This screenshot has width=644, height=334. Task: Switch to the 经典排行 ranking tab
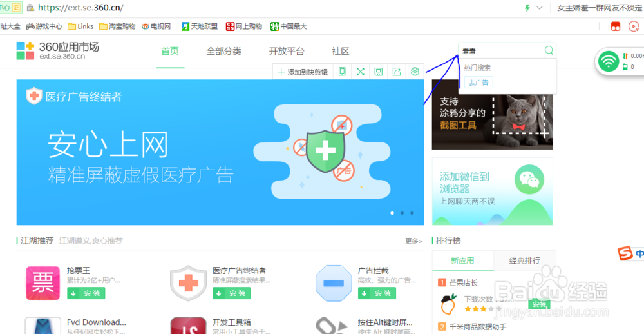pyautogui.click(x=524, y=260)
